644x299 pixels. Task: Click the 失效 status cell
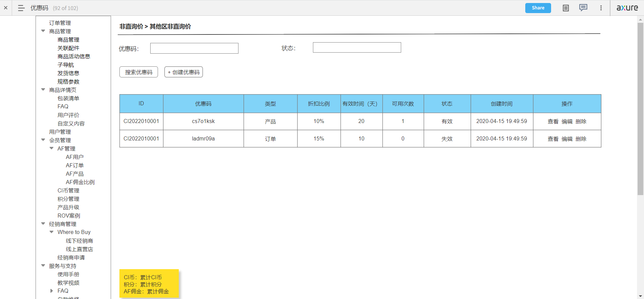click(x=447, y=139)
